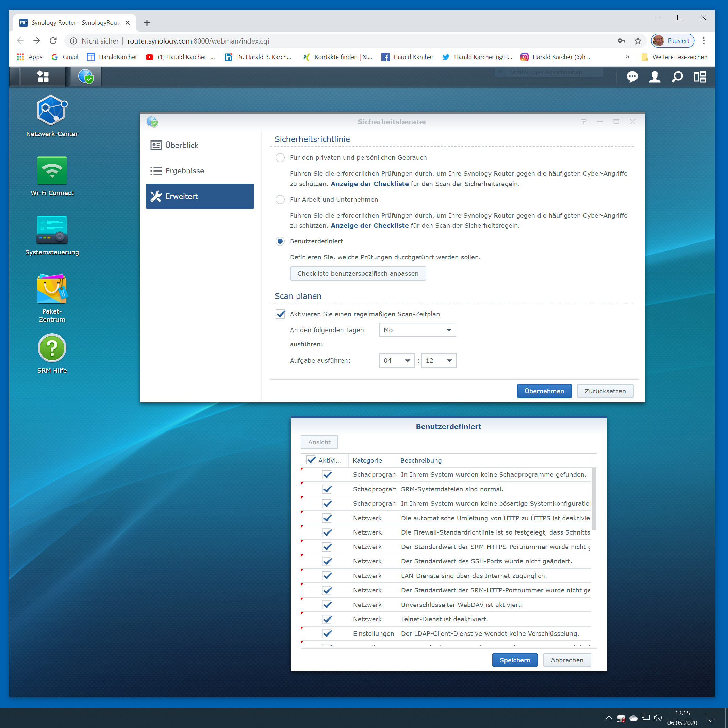728x728 pixels.
Task: Expand the minute dropdown showing 12
Action: click(439, 361)
